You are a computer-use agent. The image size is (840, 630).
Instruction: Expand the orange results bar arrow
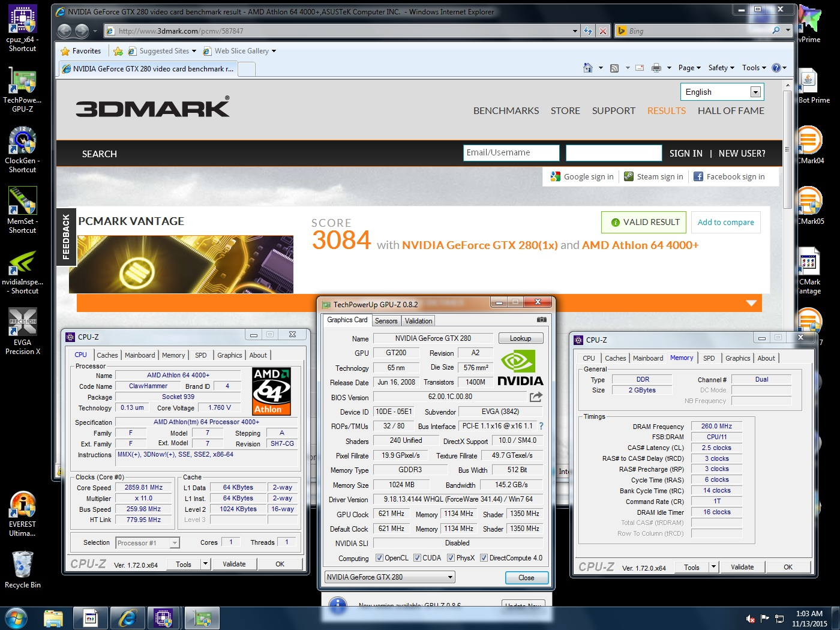tap(751, 303)
